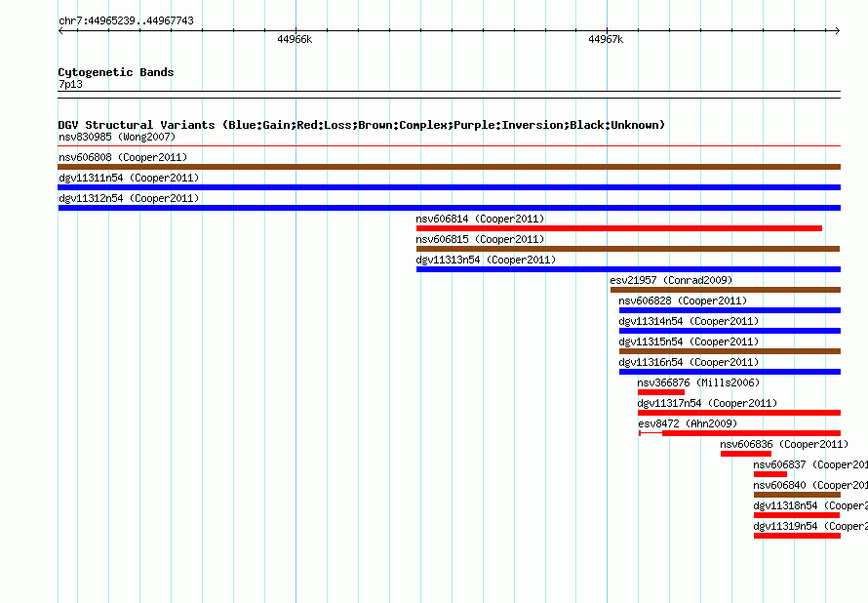Viewport: 868px width, 603px height.
Task: Click the red dgv11319n54 loss bar
Action: click(x=797, y=536)
